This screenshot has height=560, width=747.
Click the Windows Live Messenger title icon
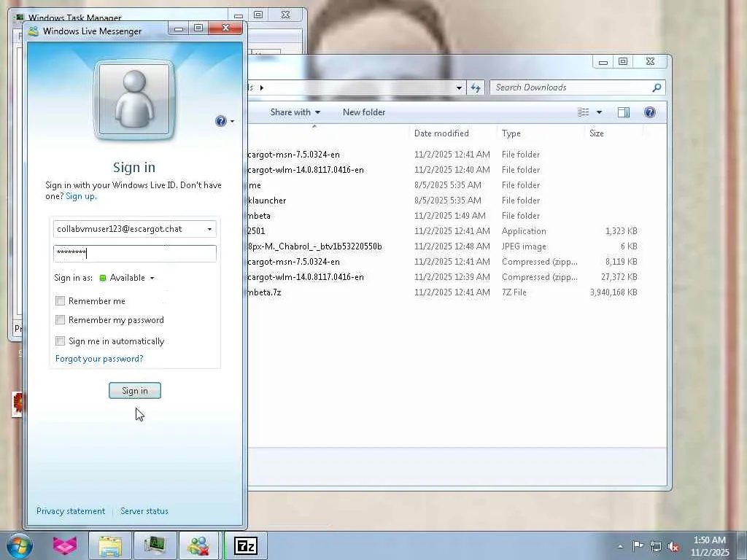[x=34, y=31]
